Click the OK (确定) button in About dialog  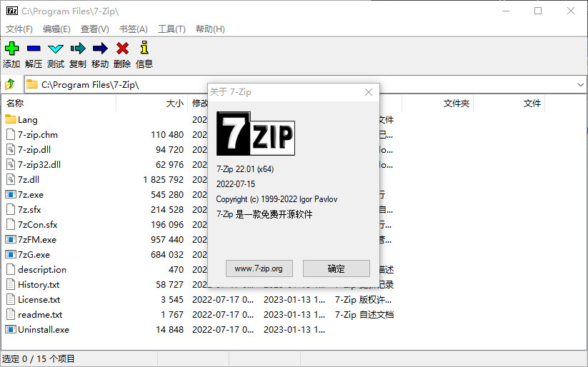[x=337, y=268]
